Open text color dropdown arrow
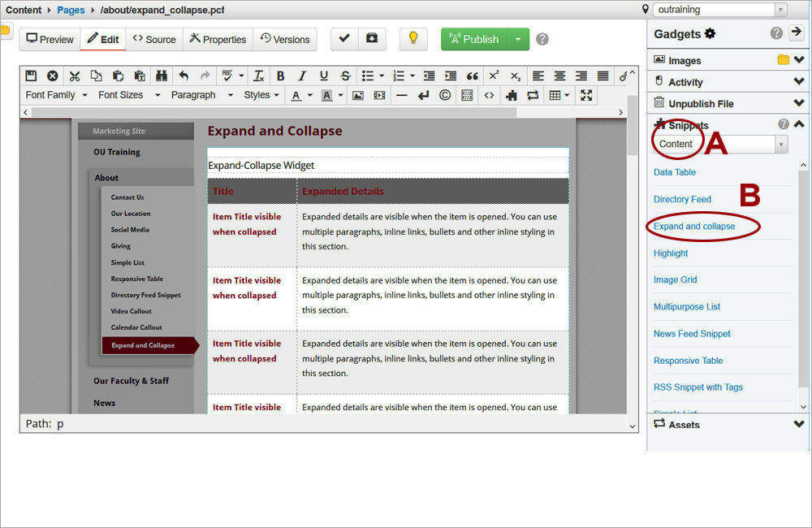Screen dimensions: 812x528 click(x=309, y=95)
